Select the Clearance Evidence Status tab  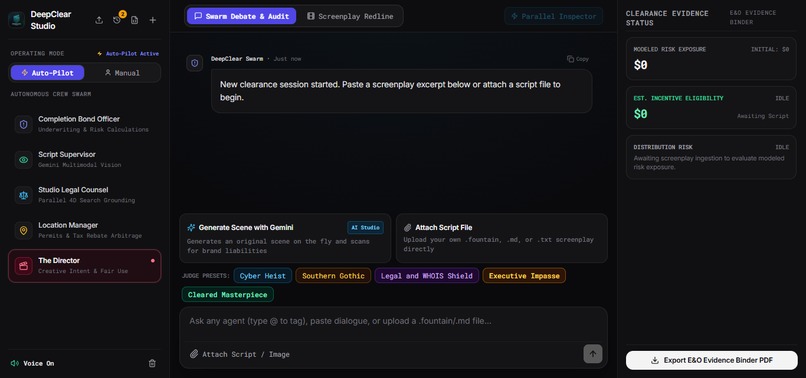tap(667, 18)
